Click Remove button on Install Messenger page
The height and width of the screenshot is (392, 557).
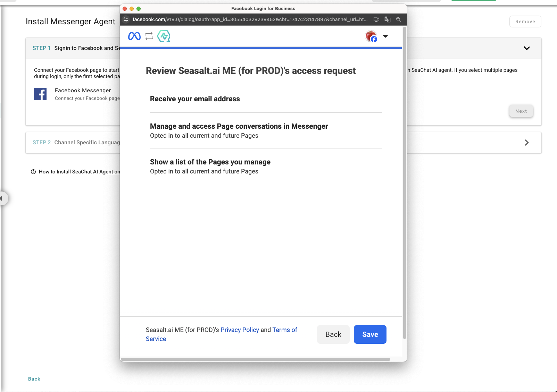pos(525,22)
